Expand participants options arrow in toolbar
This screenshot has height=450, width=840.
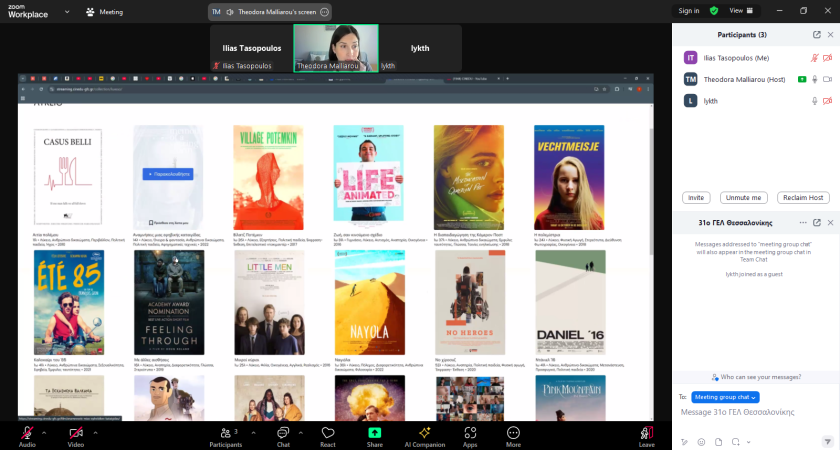(253, 432)
